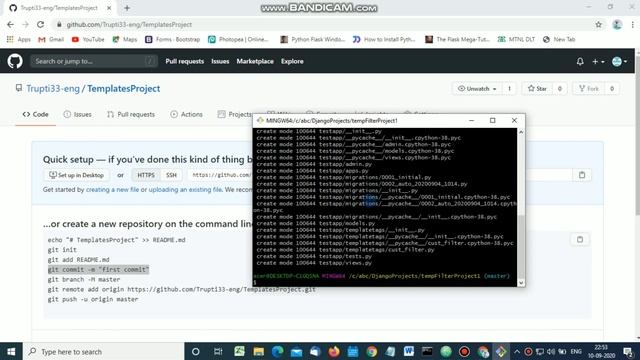Open notifications bell icon
Image resolution: width=640 pixels, height=360 pixels.
pyautogui.click(x=580, y=62)
